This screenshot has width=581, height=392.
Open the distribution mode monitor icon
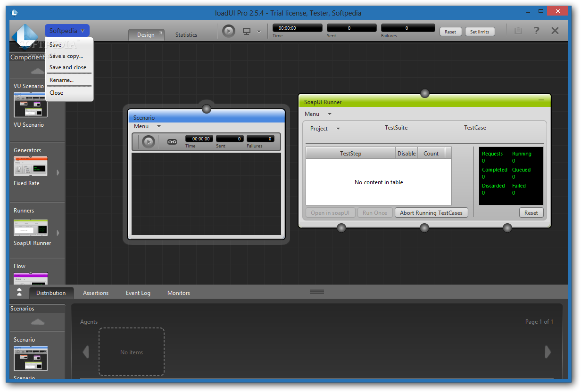click(247, 32)
